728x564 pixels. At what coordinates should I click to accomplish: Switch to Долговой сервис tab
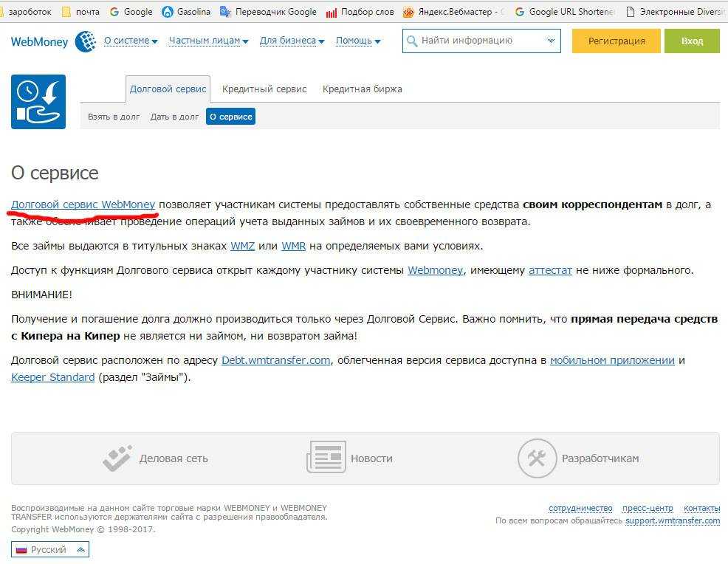(168, 89)
